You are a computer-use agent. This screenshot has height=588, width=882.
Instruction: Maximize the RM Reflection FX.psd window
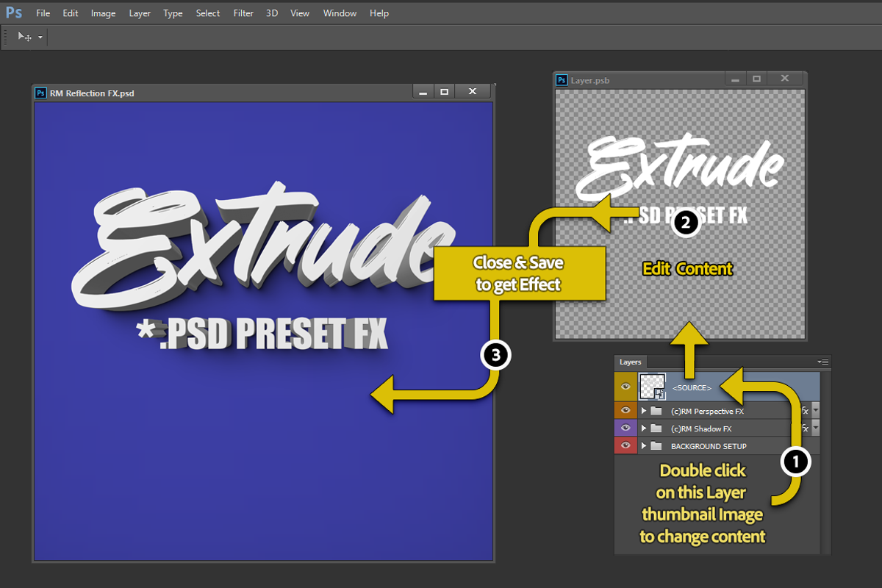tap(444, 92)
